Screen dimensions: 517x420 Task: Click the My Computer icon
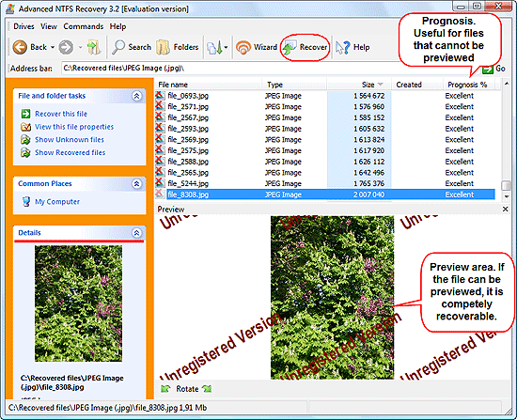pyautogui.click(x=26, y=201)
